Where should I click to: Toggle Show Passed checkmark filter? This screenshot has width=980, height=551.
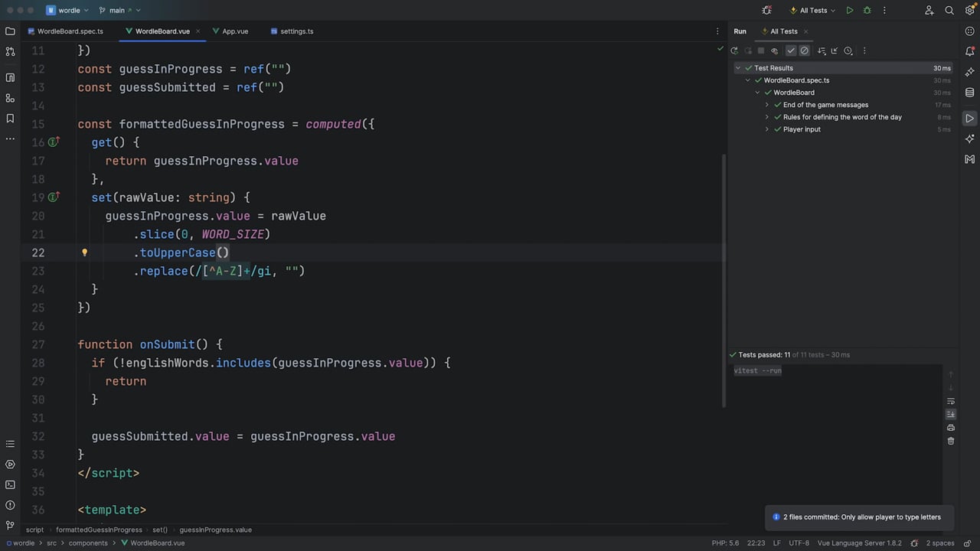[792, 51]
